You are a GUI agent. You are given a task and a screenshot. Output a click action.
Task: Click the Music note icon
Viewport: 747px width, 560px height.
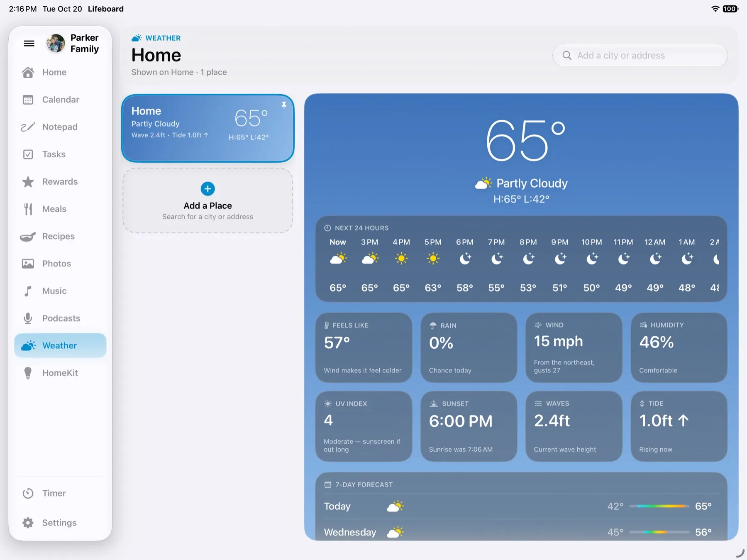(x=28, y=291)
